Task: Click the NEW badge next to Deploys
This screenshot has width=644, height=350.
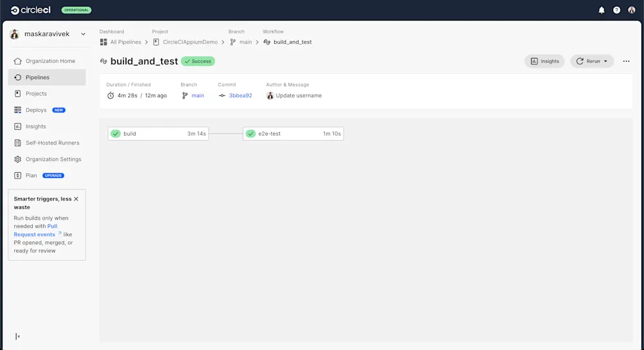Action: point(58,110)
